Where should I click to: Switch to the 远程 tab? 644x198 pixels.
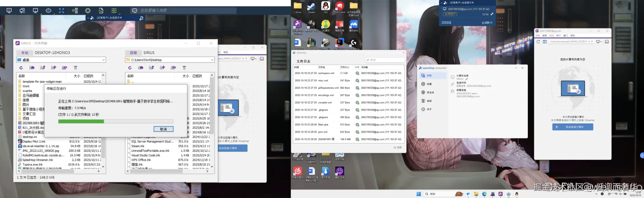[x=134, y=53]
